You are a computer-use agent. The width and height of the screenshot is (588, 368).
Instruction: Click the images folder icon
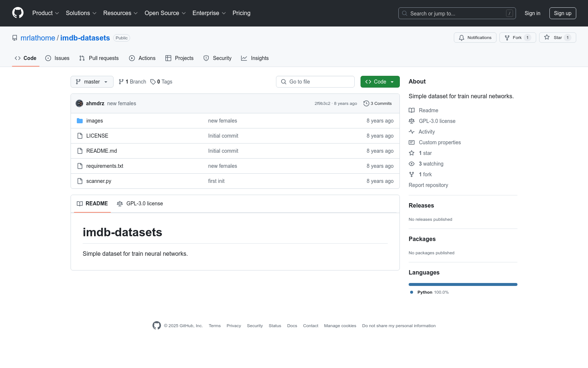tap(80, 121)
